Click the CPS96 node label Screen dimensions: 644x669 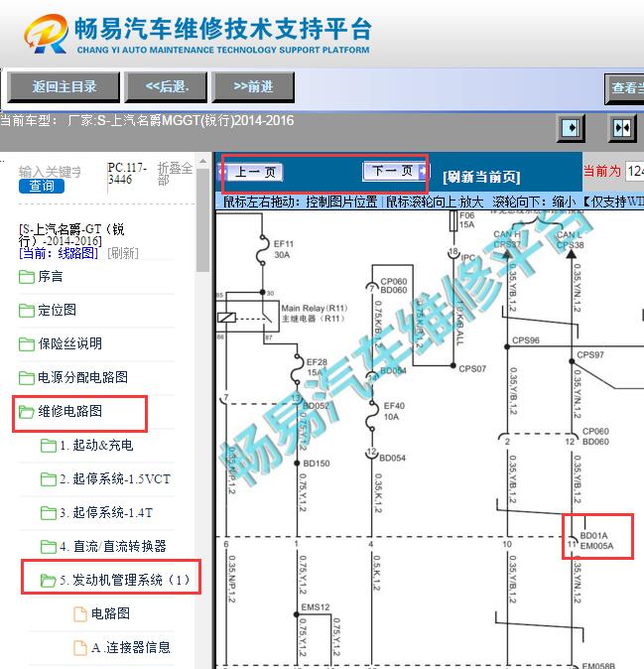click(526, 340)
